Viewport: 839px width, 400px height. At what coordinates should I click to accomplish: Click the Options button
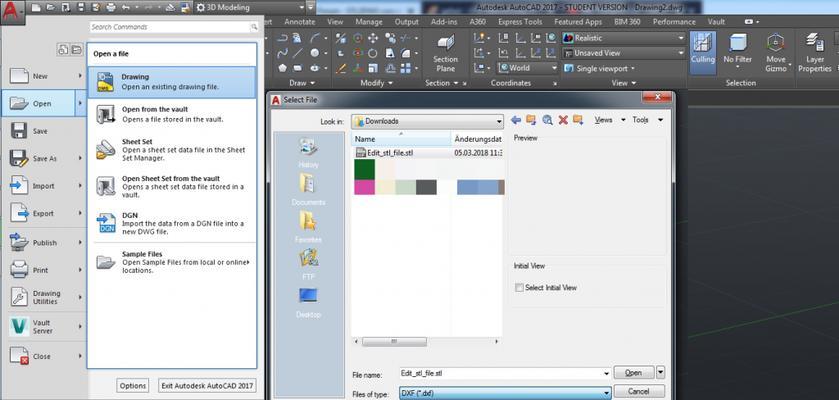pos(133,386)
